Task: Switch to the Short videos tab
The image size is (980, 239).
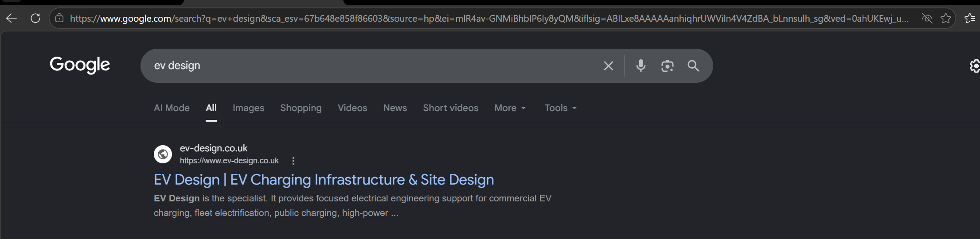Action: (450, 108)
